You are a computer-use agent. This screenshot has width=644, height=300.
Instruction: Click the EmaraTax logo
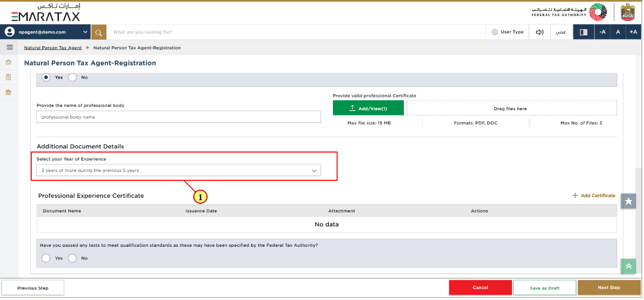(x=46, y=13)
